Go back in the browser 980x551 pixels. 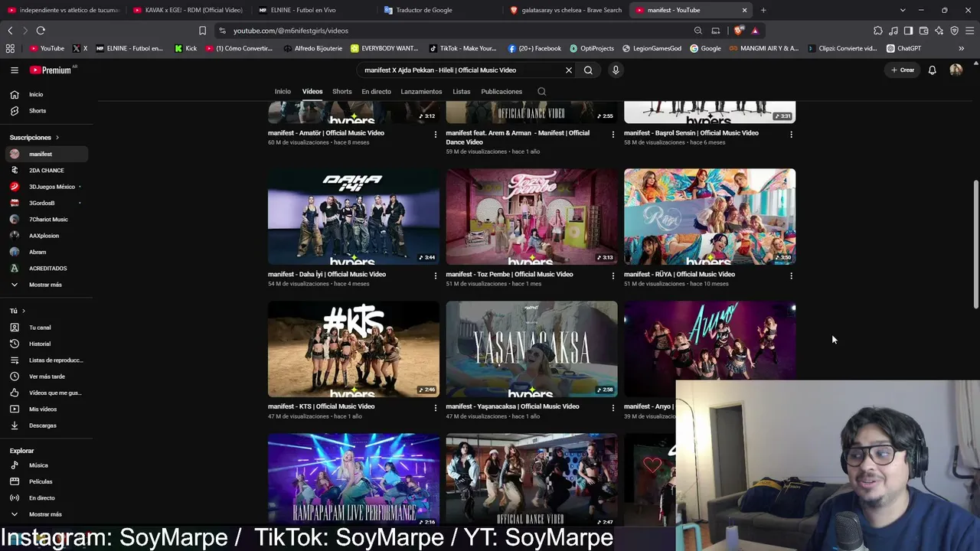coord(10,31)
